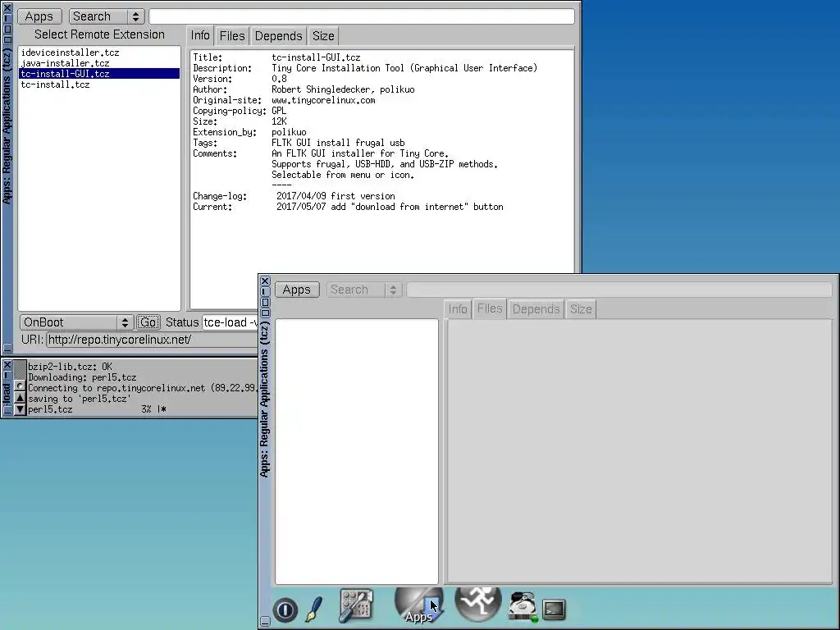Image resolution: width=840 pixels, height=630 pixels.
Task: Select java-installer.tcz in extension list
Action: point(99,63)
